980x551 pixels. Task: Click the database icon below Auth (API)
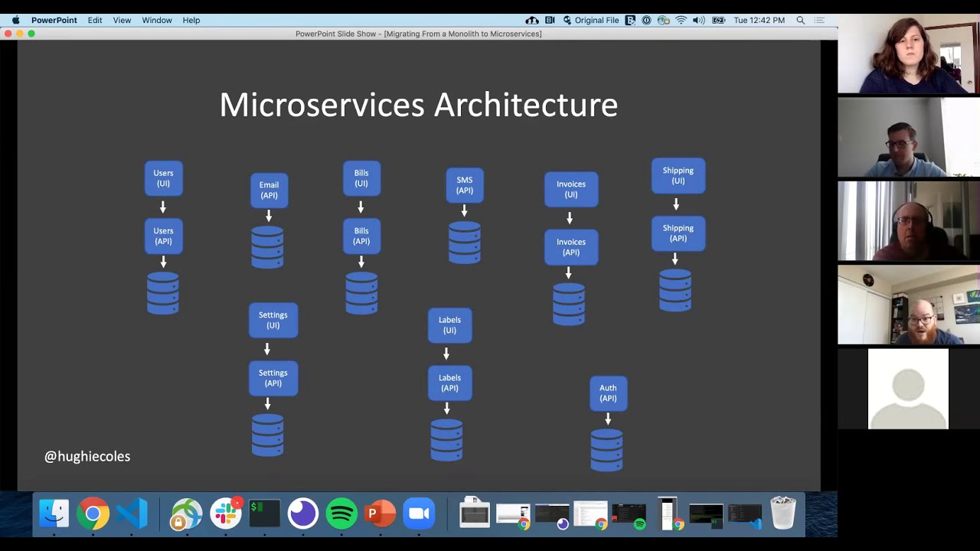tap(606, 450)
